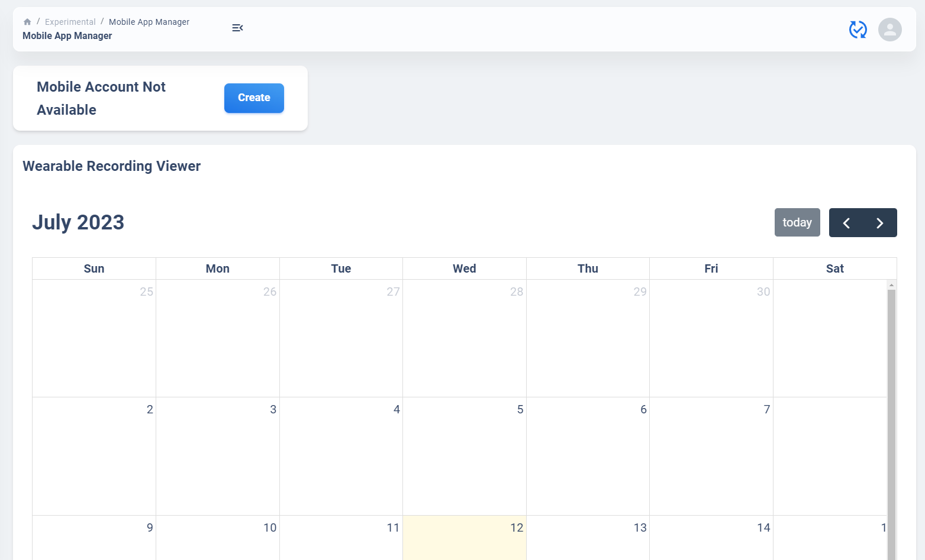Click the Sun column header
The height and width of the screenshot is (560, 925).
(x=94, y=268)
